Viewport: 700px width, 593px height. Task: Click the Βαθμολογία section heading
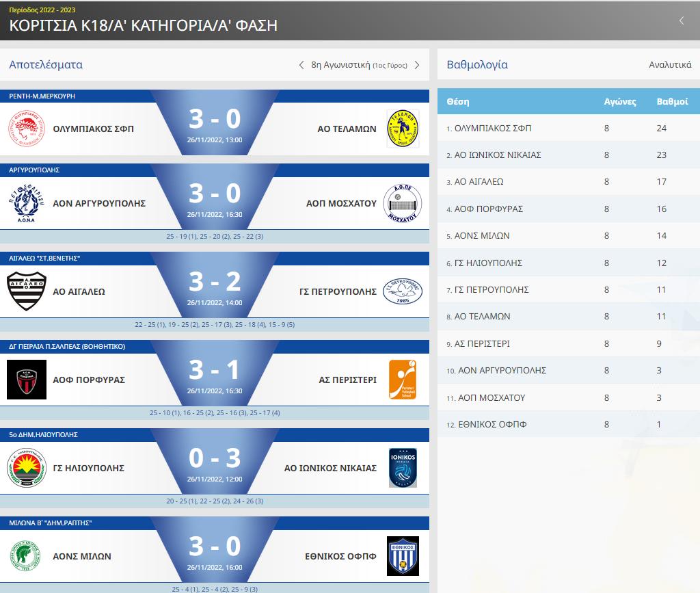(x=477, y=65)
